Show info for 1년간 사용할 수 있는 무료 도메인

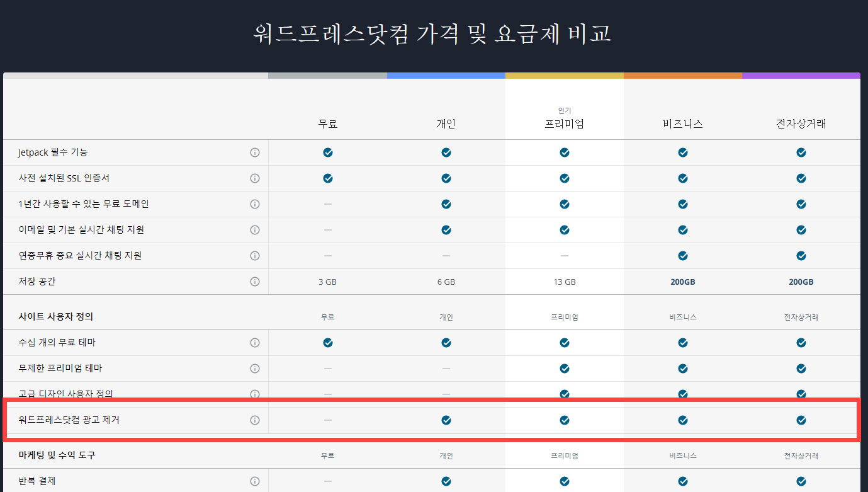[255, 204]
